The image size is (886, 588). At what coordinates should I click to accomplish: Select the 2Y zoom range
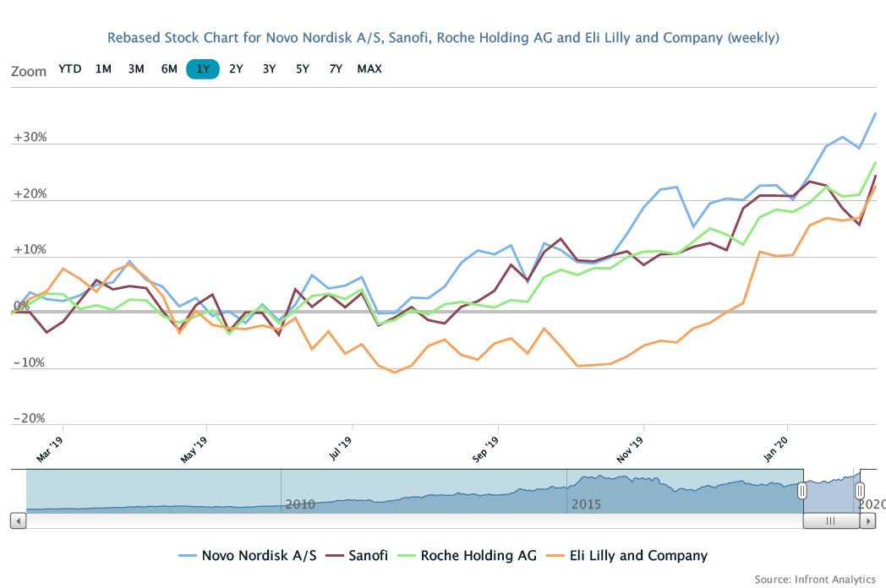[x=236, y=69]
